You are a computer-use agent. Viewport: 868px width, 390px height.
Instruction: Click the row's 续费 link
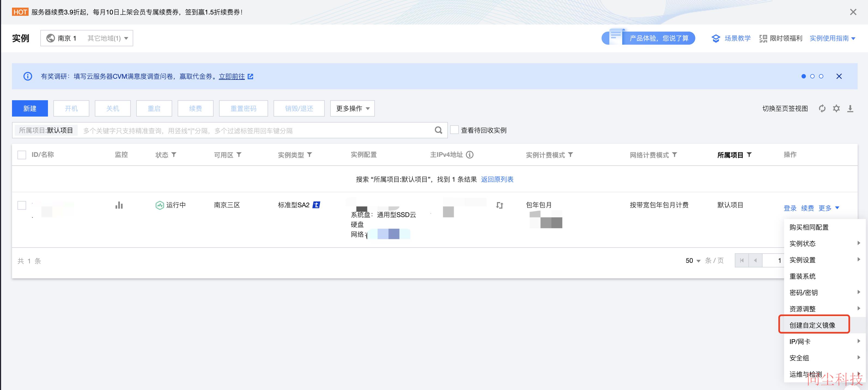[x=808, y=208]
